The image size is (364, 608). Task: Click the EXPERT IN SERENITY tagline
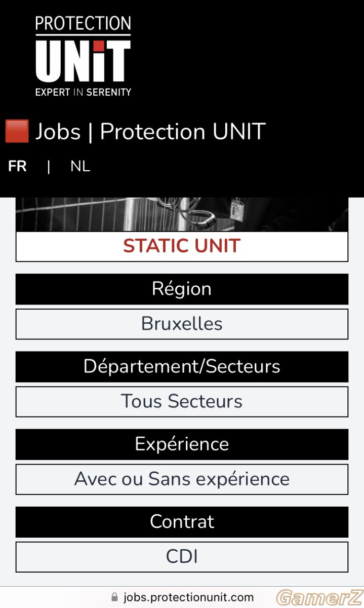pos(83,92)
